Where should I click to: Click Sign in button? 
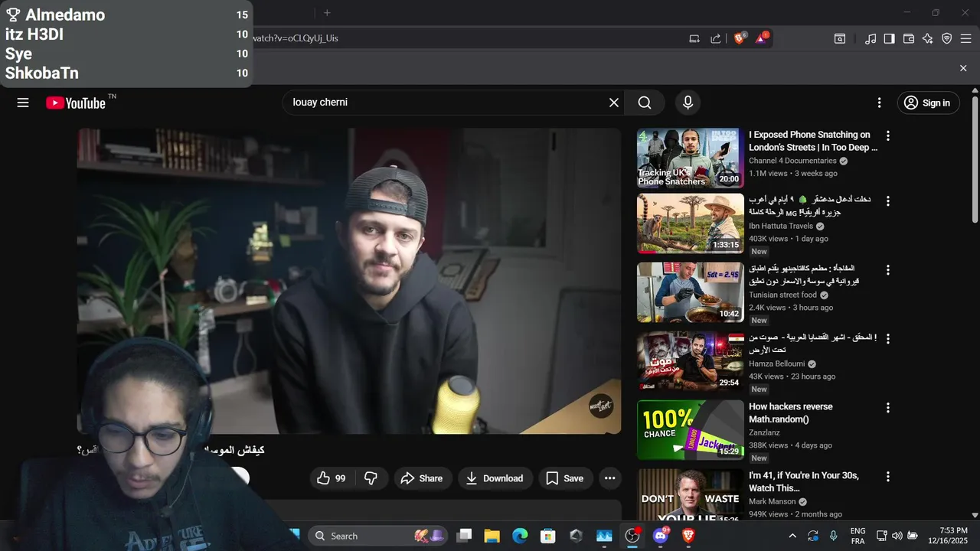(928, 103)
